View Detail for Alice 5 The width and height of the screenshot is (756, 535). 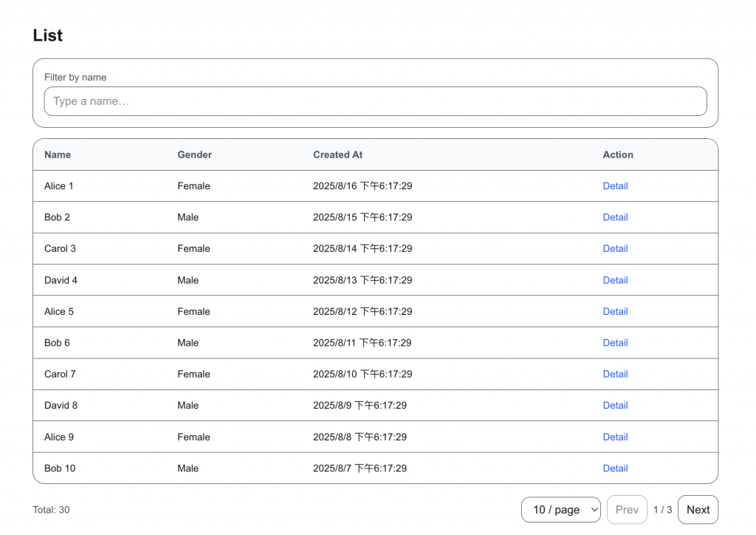[615, 311]
